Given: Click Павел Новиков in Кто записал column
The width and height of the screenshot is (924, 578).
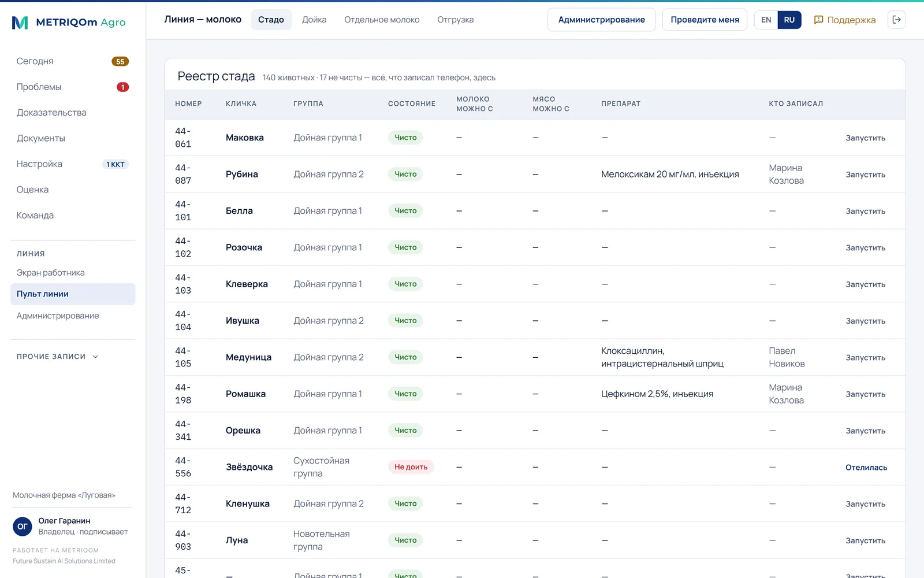Looking at the screenshot, I should click(x=787, y=357).
